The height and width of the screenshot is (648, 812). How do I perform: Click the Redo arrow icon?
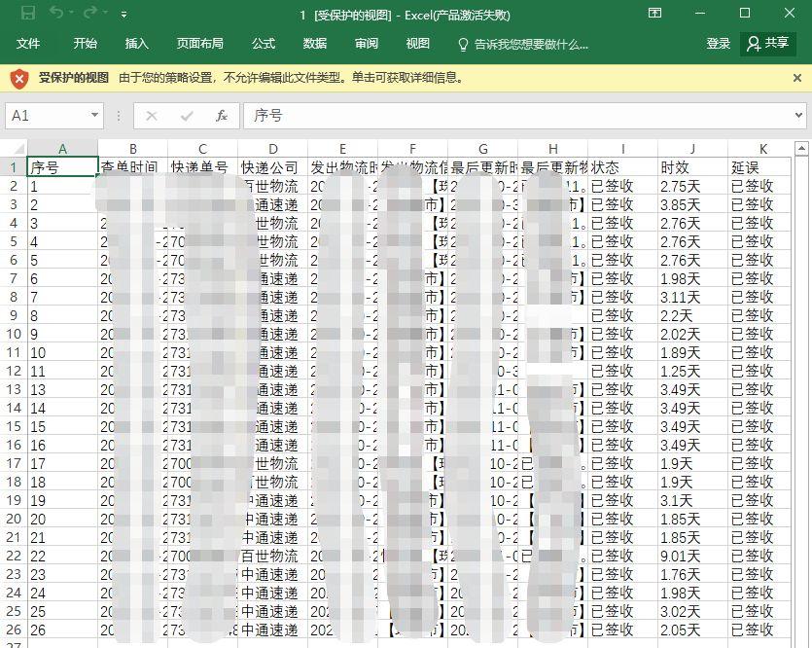90,13
